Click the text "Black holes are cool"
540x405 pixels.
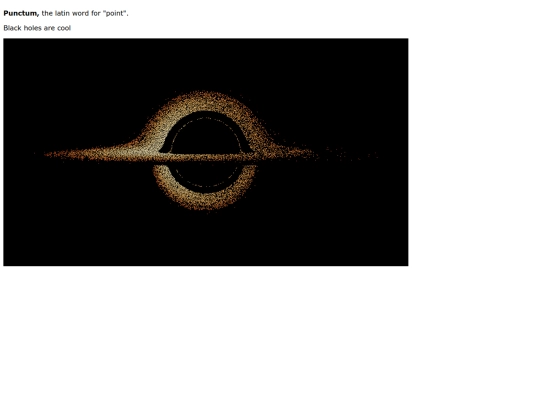(x=37, y=28)
